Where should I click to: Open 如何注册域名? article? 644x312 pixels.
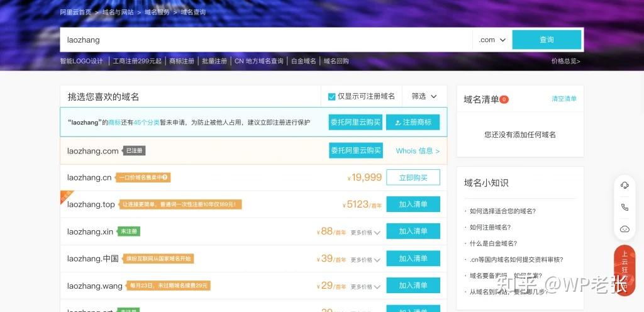(x=490, y=227)
